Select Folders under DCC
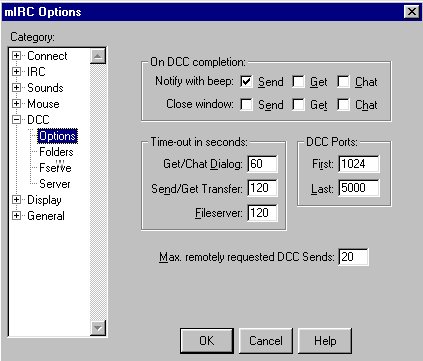The width and height of the screenshot is (423, 361). tap(56, 152)
